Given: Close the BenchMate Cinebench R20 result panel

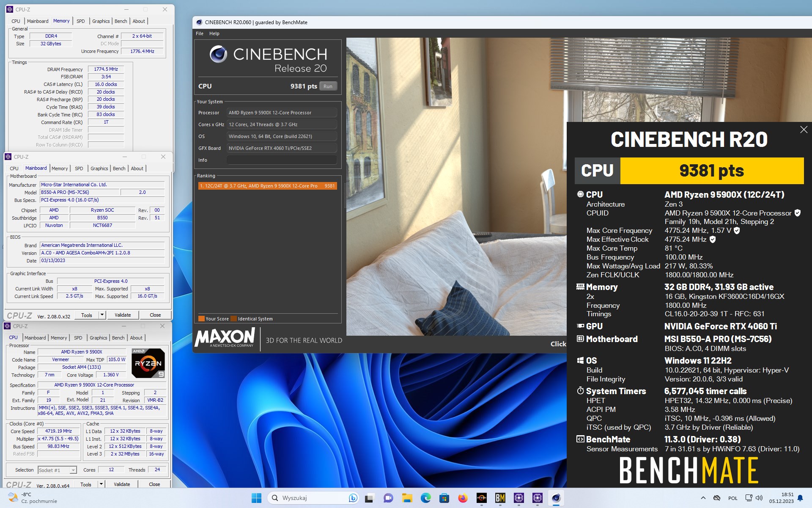Looking at the screenshot, I should coord(804,130).
